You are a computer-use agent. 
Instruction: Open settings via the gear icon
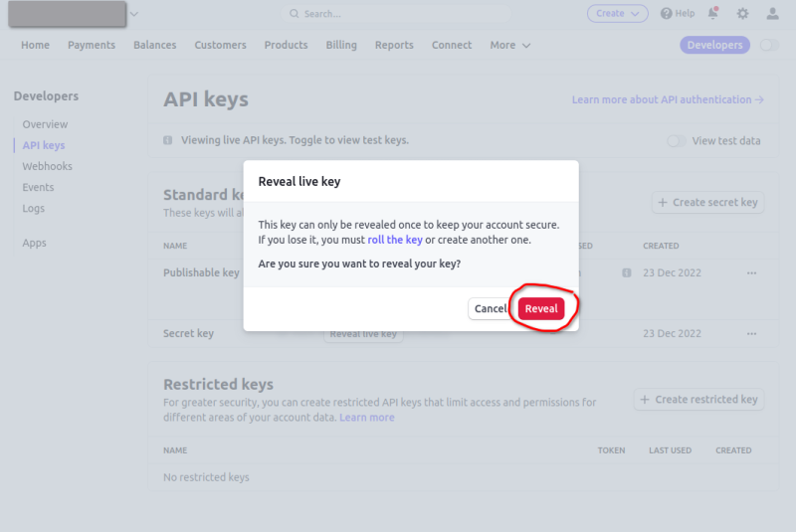742,14
